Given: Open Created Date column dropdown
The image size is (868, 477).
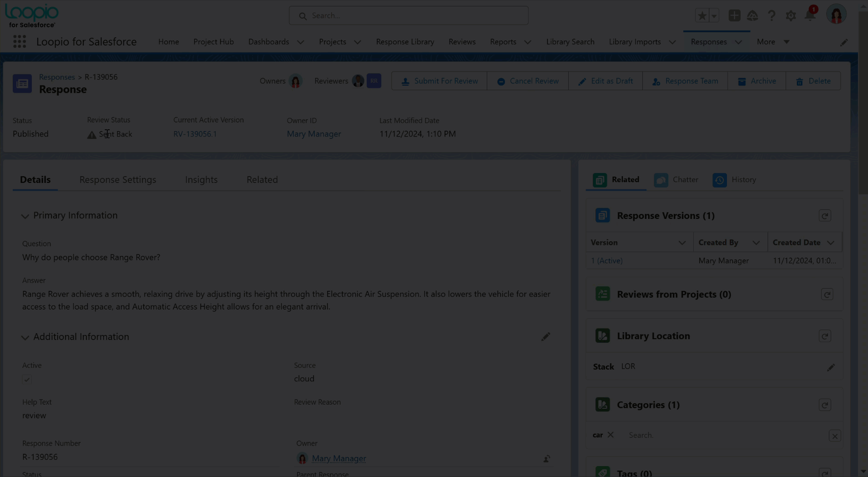Looking at the screenshot, I should [x=831, y=243].
